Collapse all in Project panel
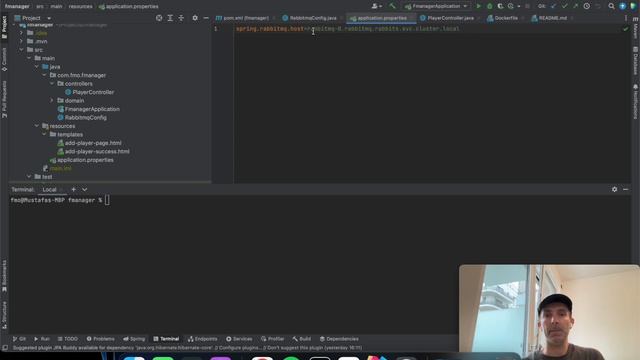 (181, 18)
